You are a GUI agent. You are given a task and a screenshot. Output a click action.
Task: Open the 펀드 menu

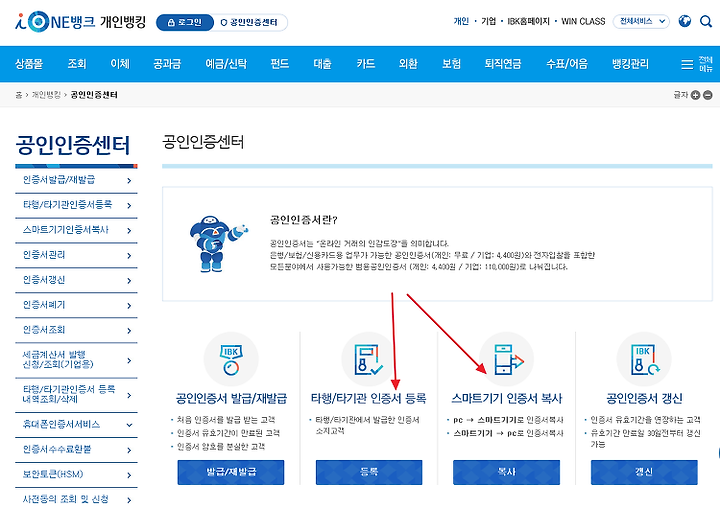280,64
